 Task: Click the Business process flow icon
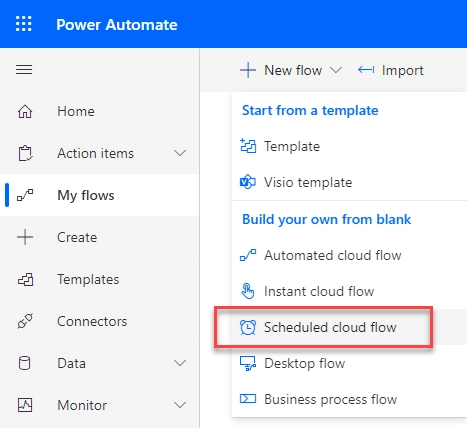click(248, 399)
